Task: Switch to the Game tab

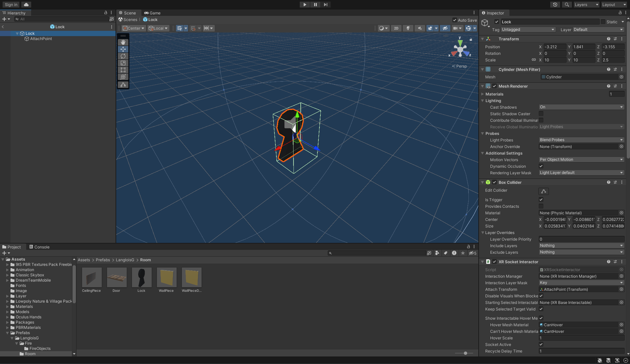Action: pos(152,13)
